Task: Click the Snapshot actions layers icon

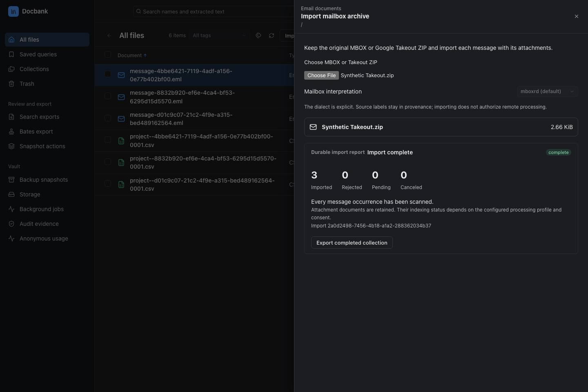Action: click(11, 146)
